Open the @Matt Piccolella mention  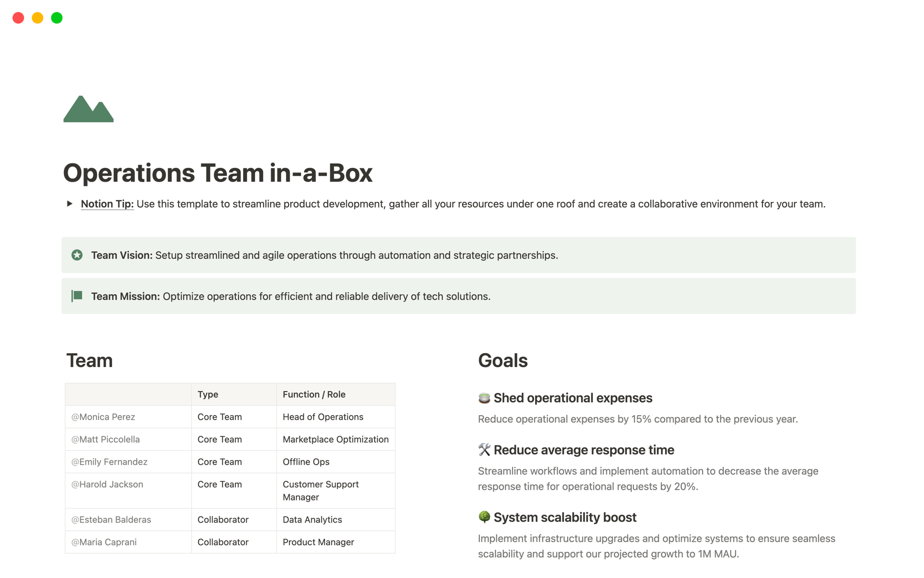click(105, 439)
